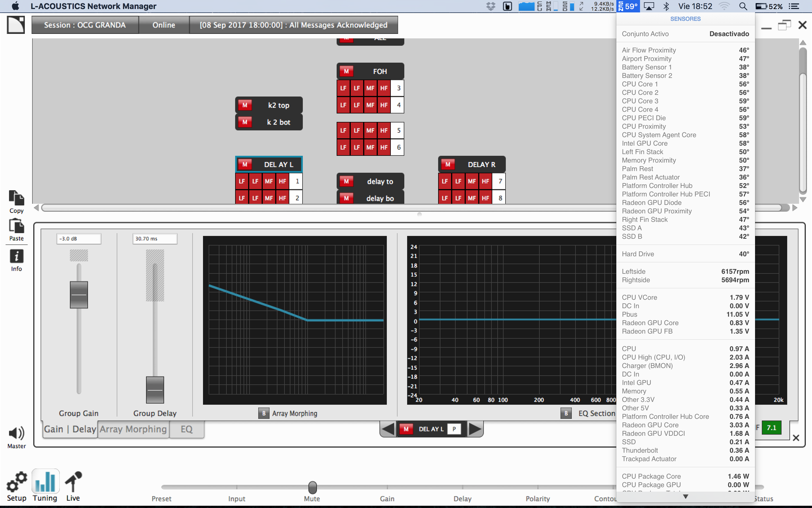Click the Online status tab

pyautogui.click(x=164, y=25)
